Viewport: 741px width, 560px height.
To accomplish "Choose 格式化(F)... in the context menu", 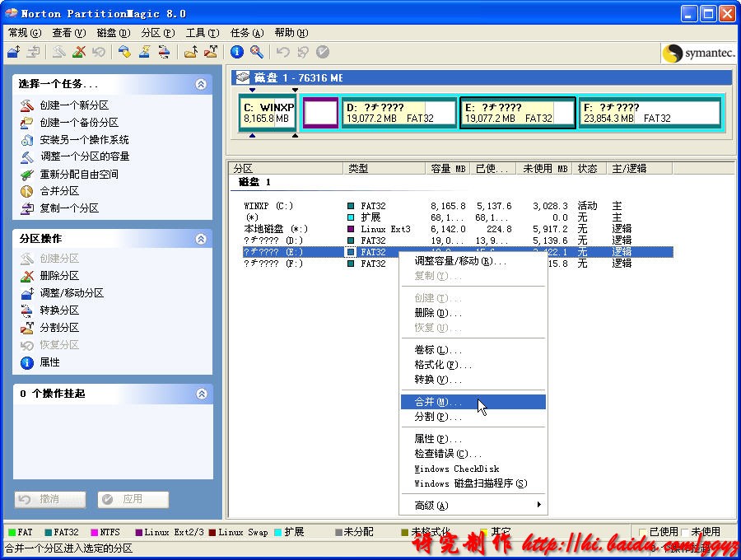I will click(473, 365).
